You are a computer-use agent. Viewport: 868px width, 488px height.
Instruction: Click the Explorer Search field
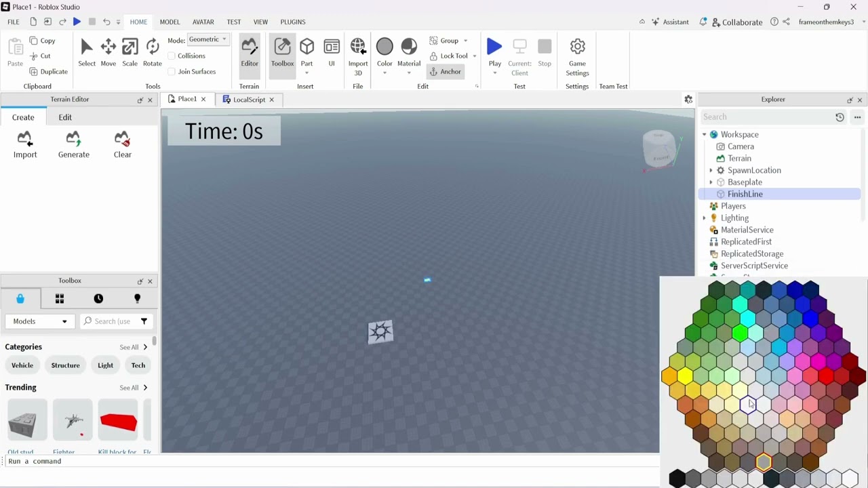[766, 117]
